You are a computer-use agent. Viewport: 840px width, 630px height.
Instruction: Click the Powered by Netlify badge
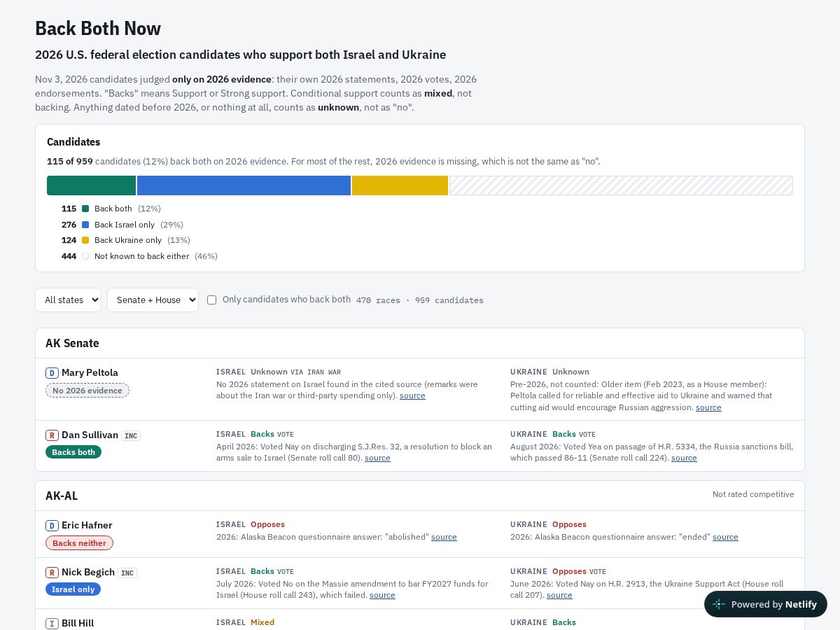(x=766, y=604)
